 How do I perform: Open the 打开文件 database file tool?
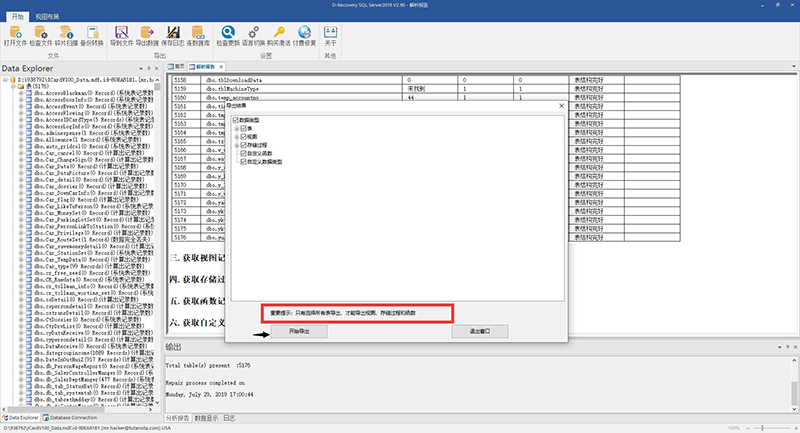15,36
